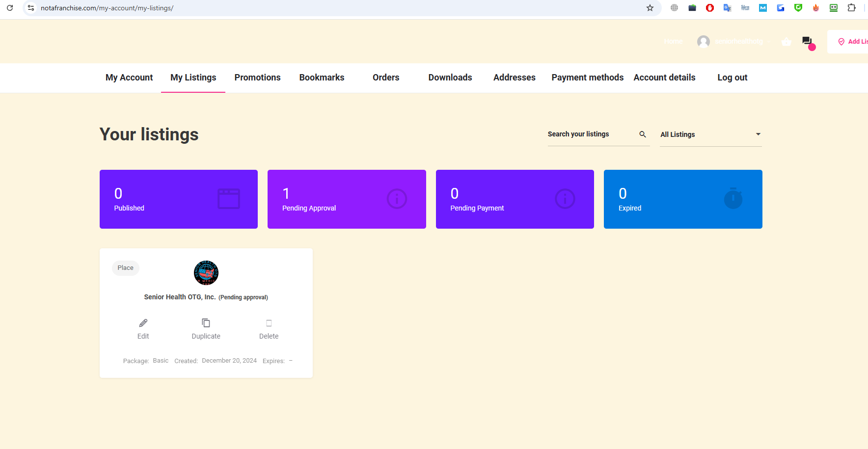The image size is (868, 449).
Task: Click the pencil Edit icon on listing
Action: 143,323
